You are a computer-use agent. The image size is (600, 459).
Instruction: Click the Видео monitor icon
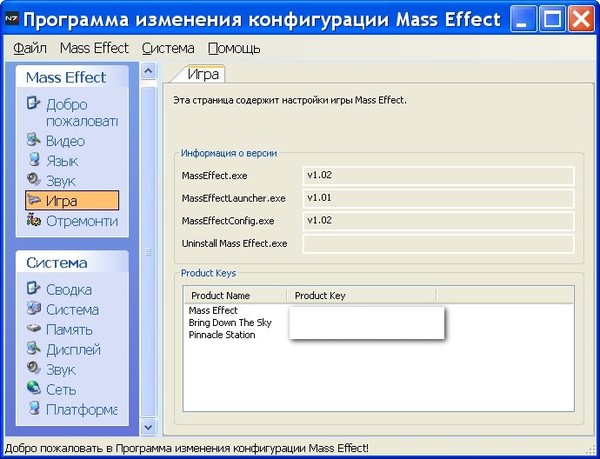point(33,140)
